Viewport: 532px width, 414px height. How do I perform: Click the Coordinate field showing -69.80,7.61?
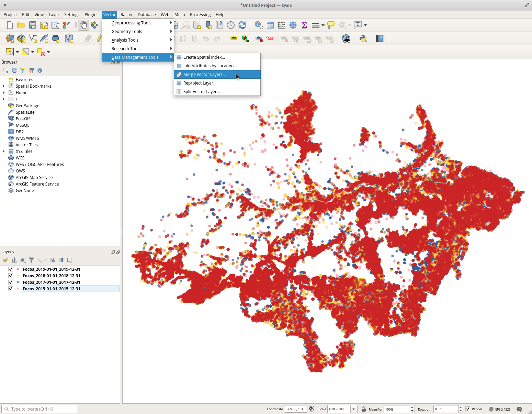(x=296, y=409)
